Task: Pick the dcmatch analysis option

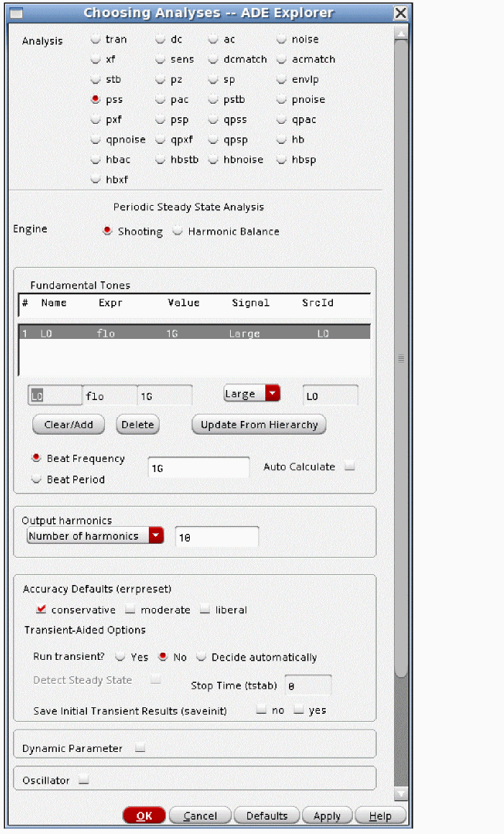Action: click(214, 59)
